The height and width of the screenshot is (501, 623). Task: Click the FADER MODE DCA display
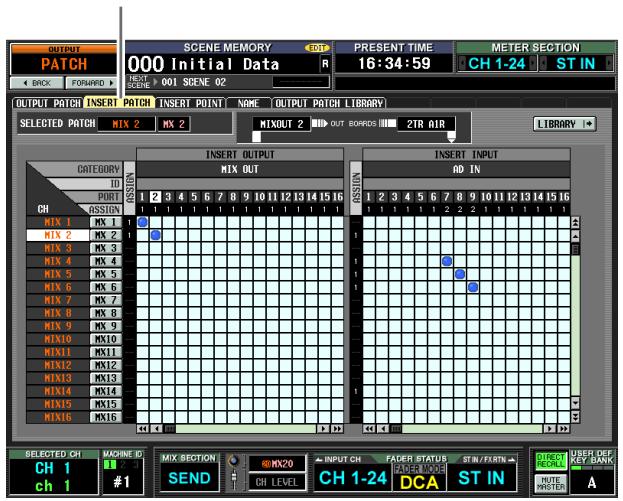tap(419, 478)
